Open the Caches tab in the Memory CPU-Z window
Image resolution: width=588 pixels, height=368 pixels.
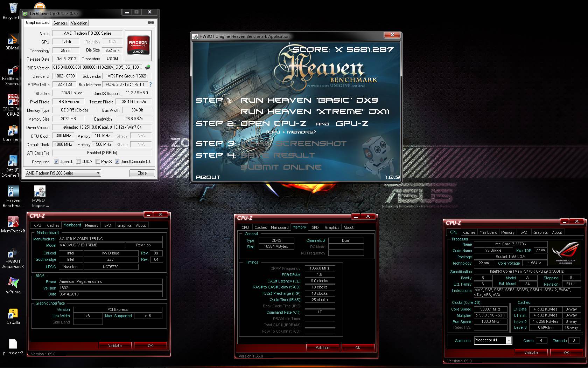[x=260, y=227]
